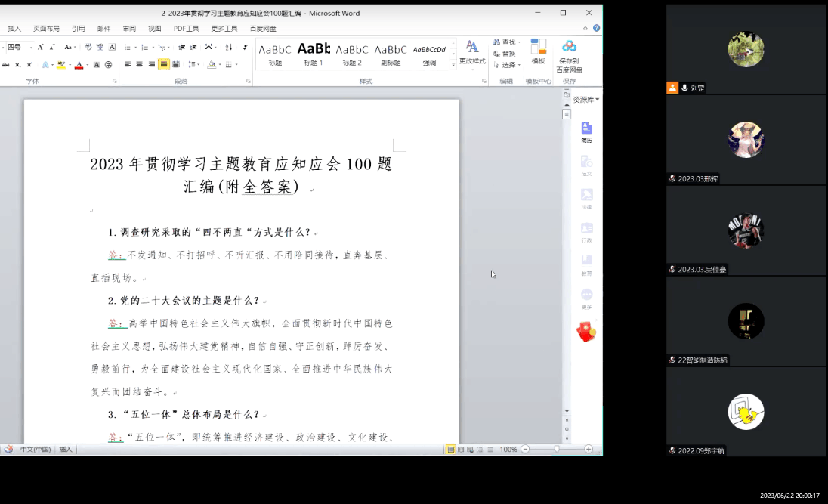Open the PDF工具 ribbon tab
The width and height of the screenshot is (828, 504).
coord(186,29)
